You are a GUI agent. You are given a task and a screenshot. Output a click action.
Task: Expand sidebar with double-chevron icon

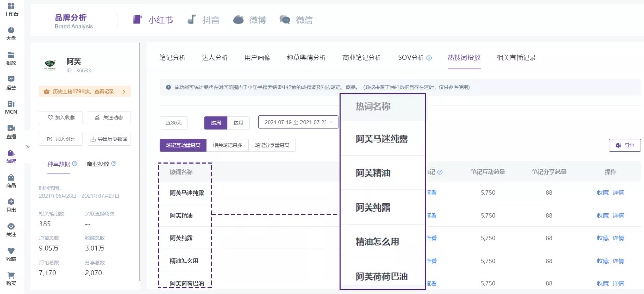(28, 147)
